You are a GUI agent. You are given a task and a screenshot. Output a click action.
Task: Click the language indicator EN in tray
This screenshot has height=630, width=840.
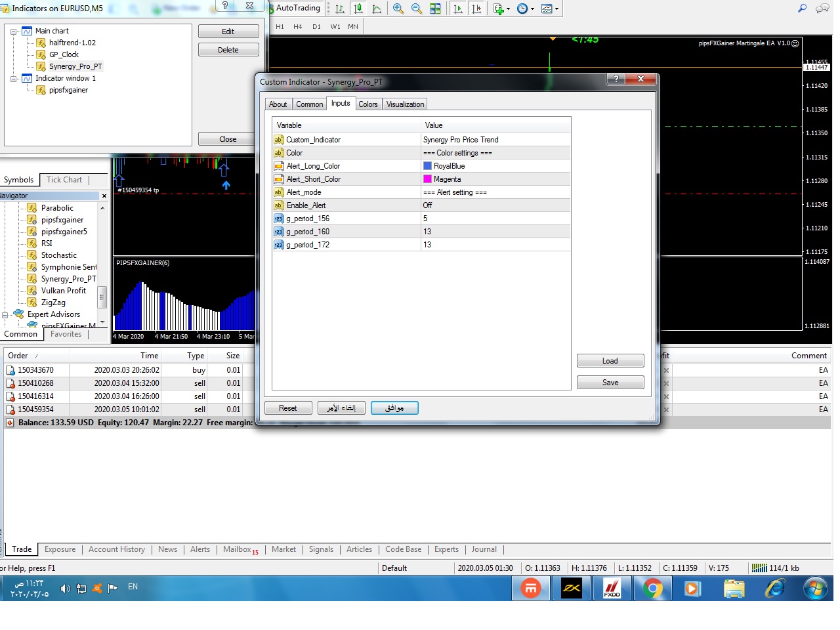click(x=133, y=587)
